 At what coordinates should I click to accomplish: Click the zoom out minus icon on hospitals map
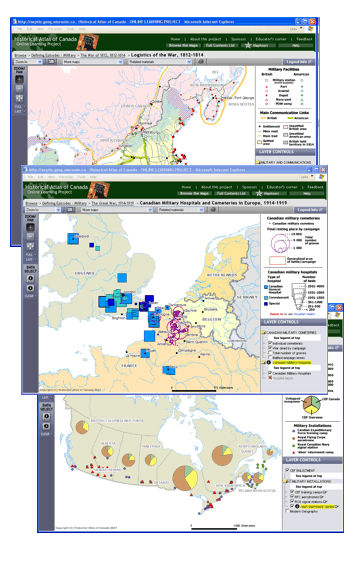[x=30, y=237]
